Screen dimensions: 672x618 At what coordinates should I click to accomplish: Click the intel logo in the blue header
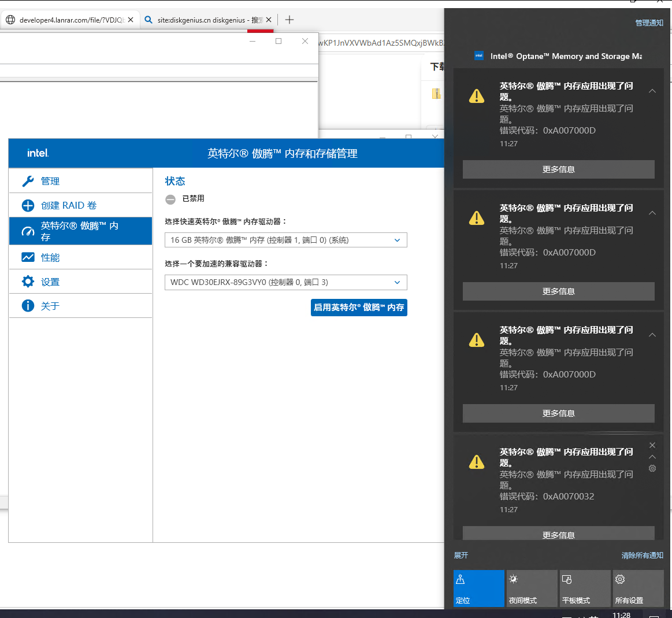38,153
